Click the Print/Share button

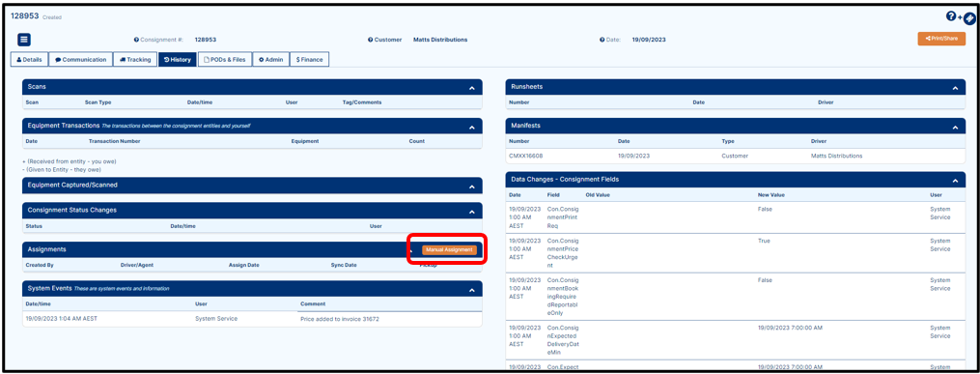click(942, 39)
